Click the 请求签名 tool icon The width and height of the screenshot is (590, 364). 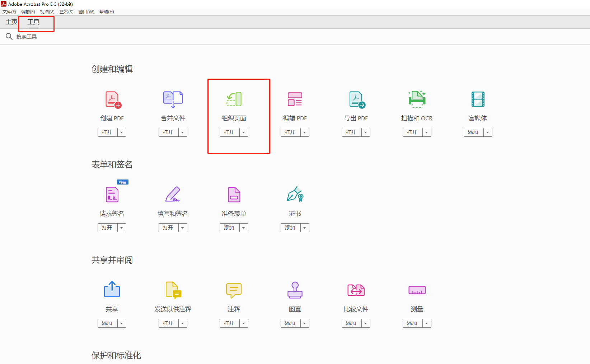pyautogui.click(x=112, y=194)
